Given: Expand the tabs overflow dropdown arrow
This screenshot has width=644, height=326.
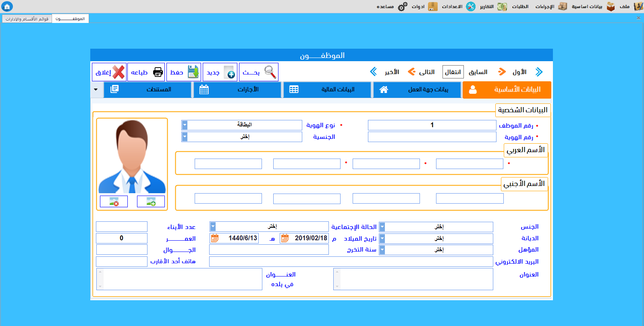Looking at the screenshot, I should click(96, 90).
